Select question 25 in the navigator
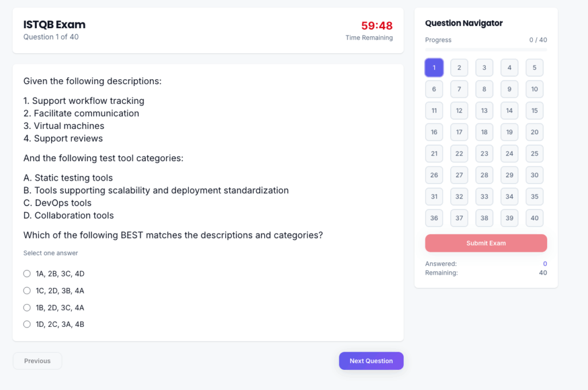Image resolution: width=588 pixels, height=390 pixels. pyautogui.click(x=534, y=153)
